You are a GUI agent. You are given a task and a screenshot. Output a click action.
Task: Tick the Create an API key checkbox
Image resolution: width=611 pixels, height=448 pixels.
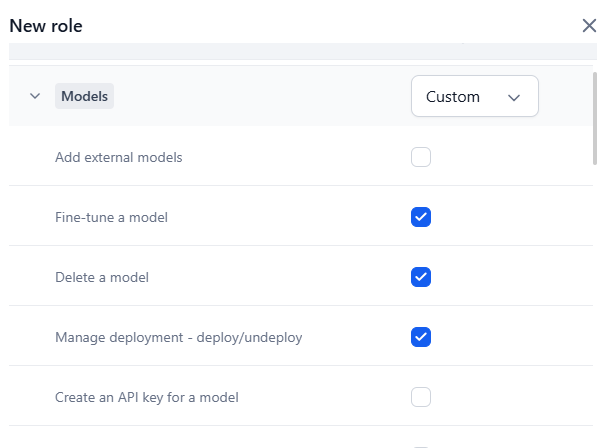point(421,397)
